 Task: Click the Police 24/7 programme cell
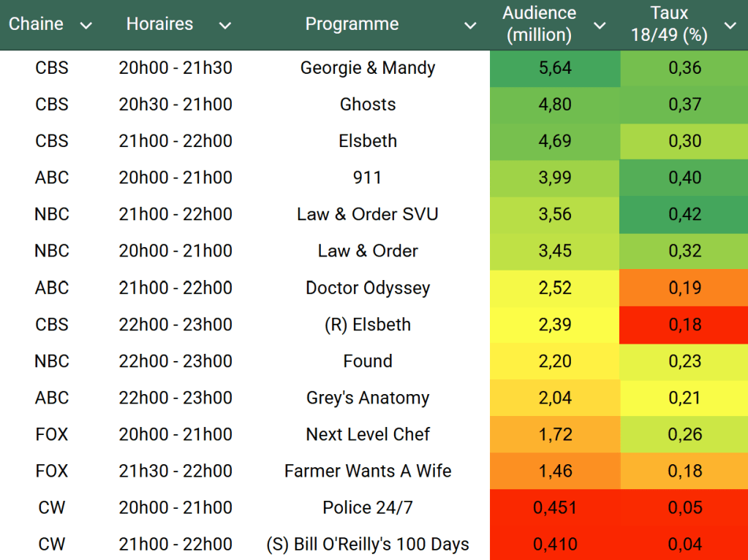368,507
